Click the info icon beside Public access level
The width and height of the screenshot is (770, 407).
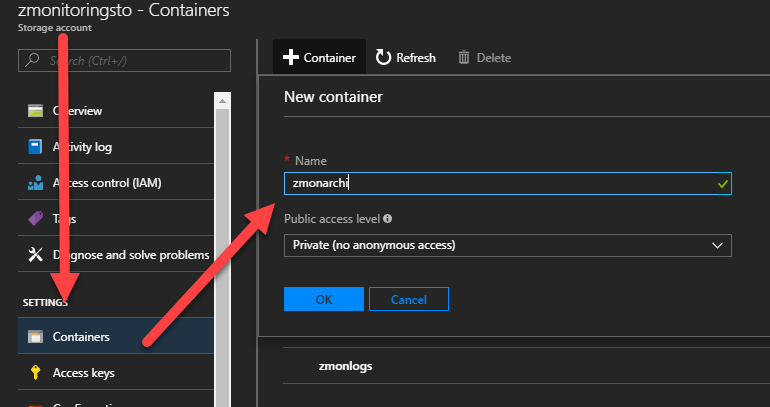coord(387,218)
